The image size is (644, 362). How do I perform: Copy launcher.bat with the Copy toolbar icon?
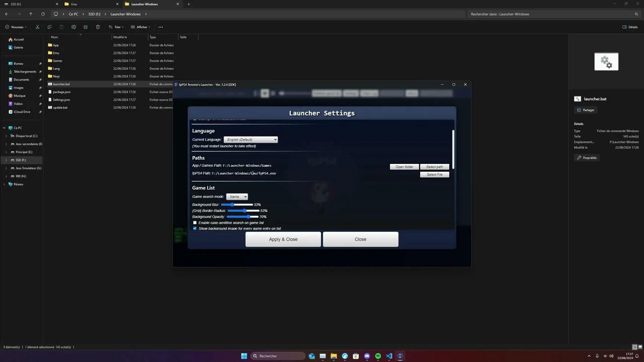point(49,27)
